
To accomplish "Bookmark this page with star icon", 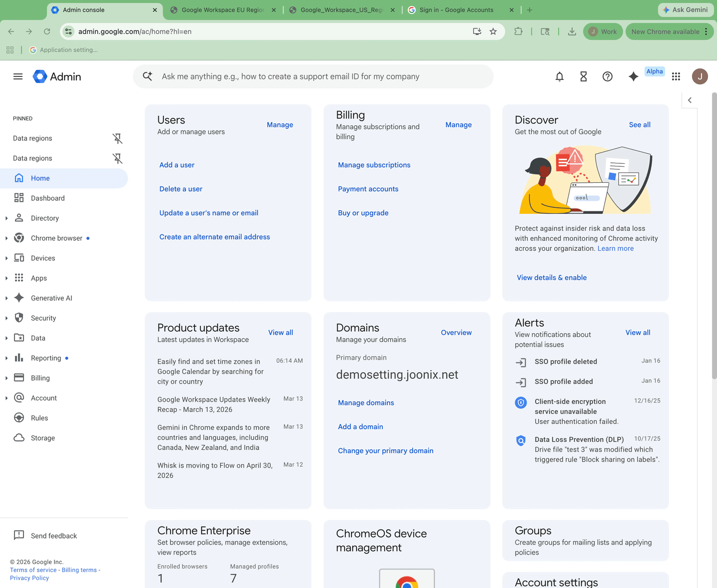I will [x=493, y=31].
